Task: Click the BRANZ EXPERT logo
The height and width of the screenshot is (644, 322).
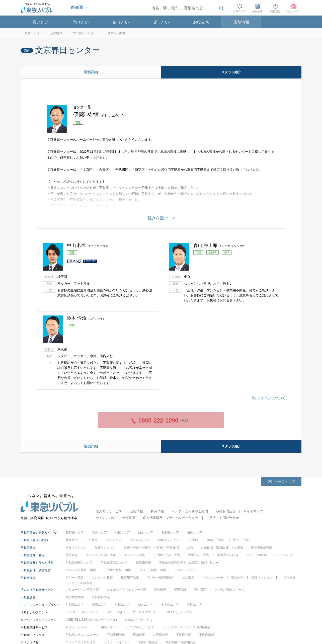Action: 82,261
